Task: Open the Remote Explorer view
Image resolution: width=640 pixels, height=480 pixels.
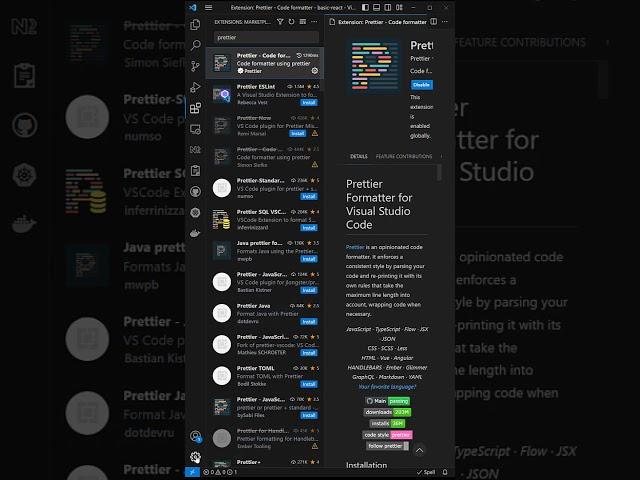Action: 196,129
